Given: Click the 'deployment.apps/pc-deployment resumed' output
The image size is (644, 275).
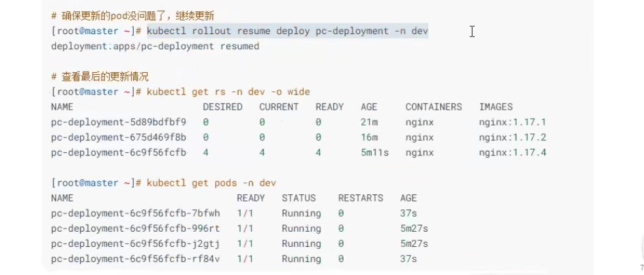Looking at the screenshot, I should click(x=155, y=47).
